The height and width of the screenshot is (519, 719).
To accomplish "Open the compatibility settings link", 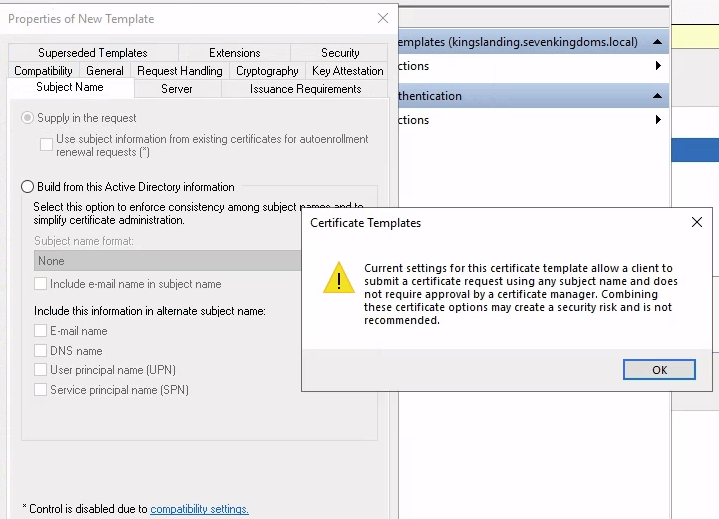I will point(199,509).
